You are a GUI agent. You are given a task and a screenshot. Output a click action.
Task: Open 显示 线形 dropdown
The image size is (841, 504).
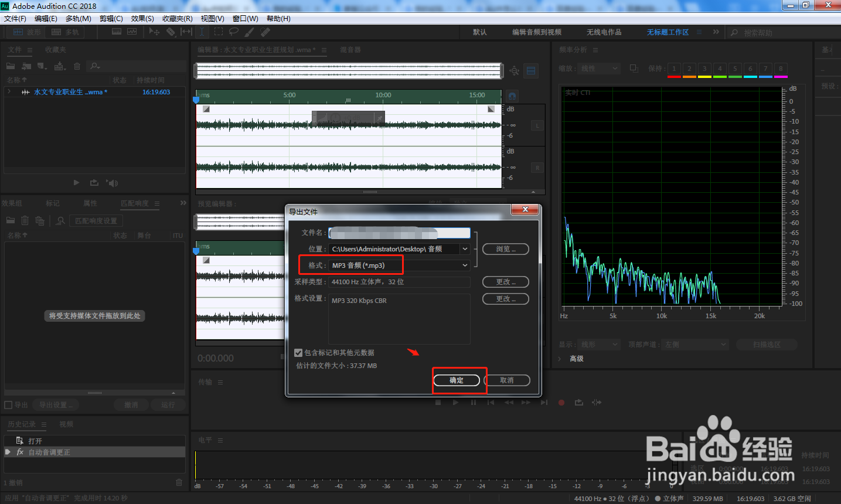599,345
